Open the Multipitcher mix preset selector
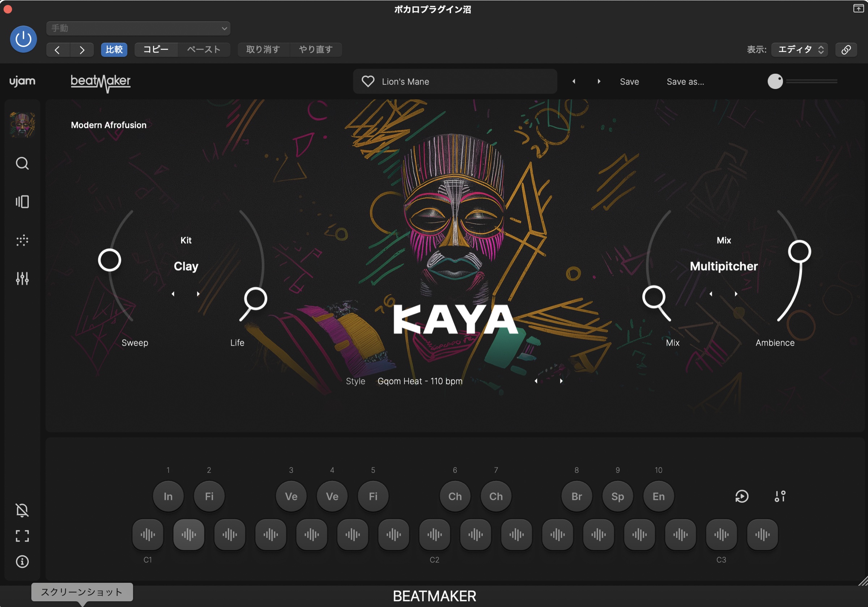The width and height of the screenshot is (868, 607). click(x=724, y=266)
